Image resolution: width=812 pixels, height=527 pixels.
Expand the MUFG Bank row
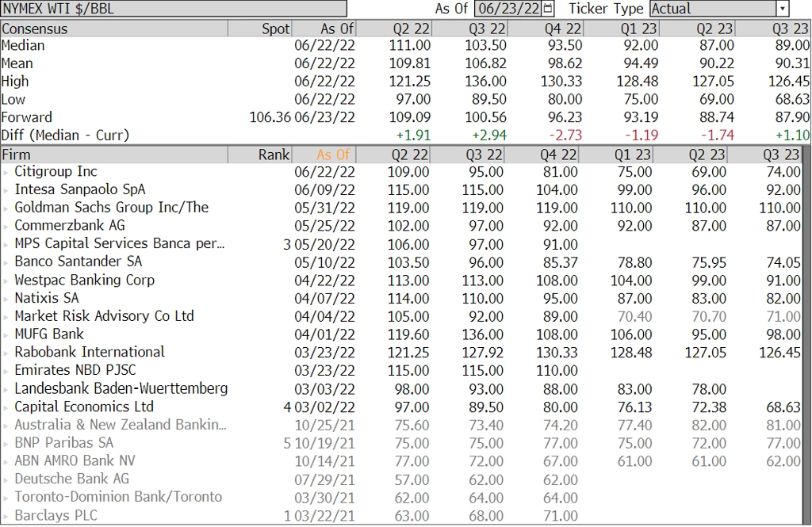tap(6, 335)
